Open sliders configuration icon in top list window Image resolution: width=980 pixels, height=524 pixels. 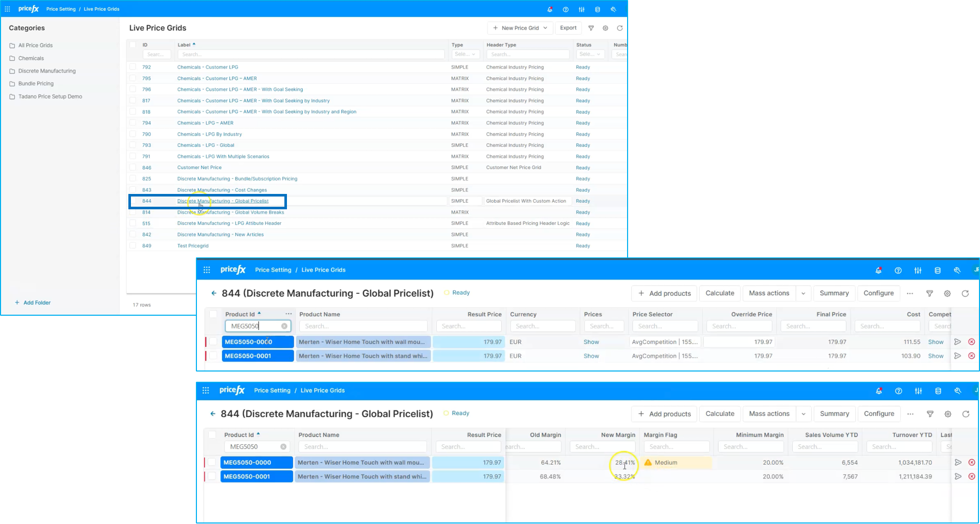(582, 9)
